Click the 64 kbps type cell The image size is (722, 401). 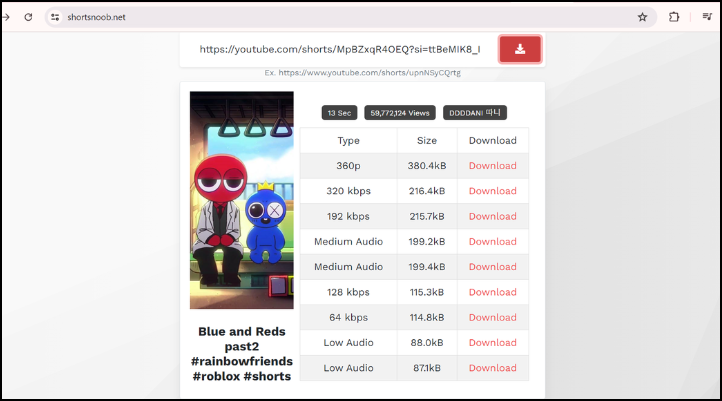tap(349, 318)
